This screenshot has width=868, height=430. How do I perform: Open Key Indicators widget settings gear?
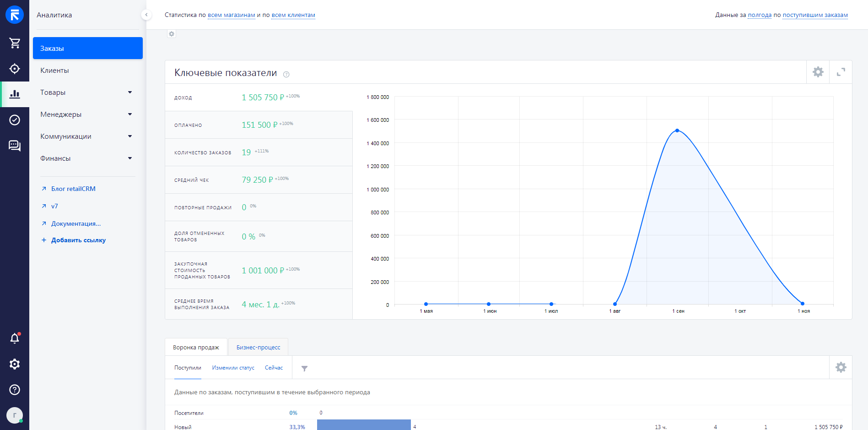point(818,72)
